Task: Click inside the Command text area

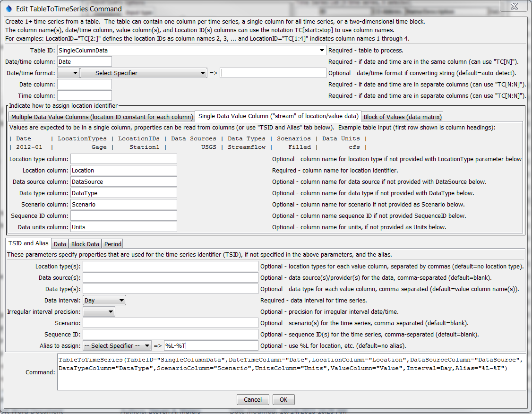Action: click(x=292, y=372)
